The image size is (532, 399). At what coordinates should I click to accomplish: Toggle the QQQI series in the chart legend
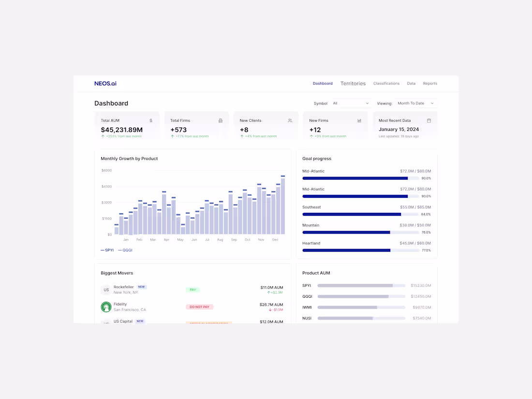tap(125, 250)
